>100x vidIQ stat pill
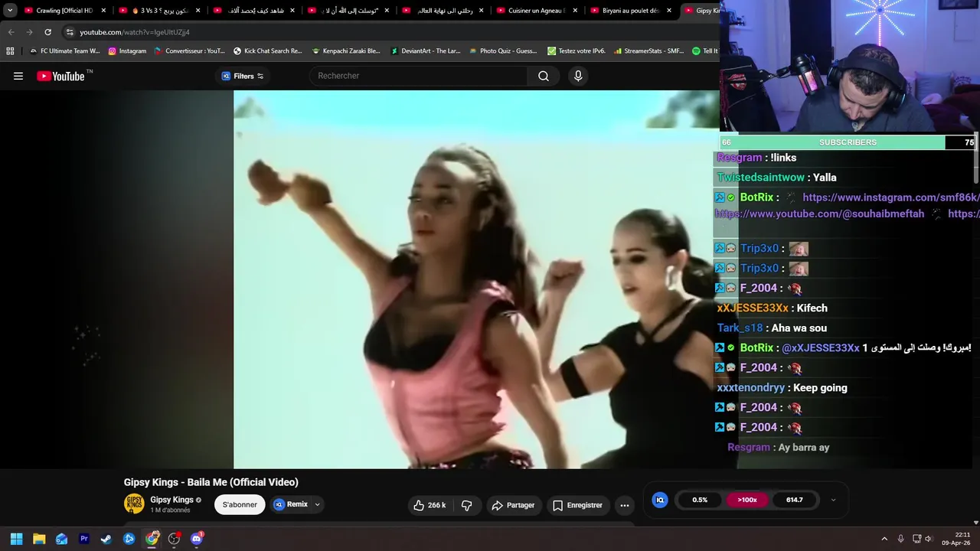980x551 pixels. tap(747, 500)
